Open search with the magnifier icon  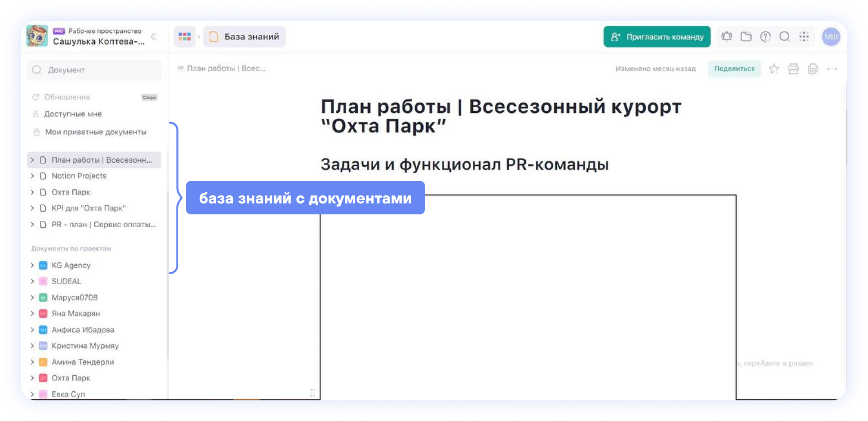[784, 37]
